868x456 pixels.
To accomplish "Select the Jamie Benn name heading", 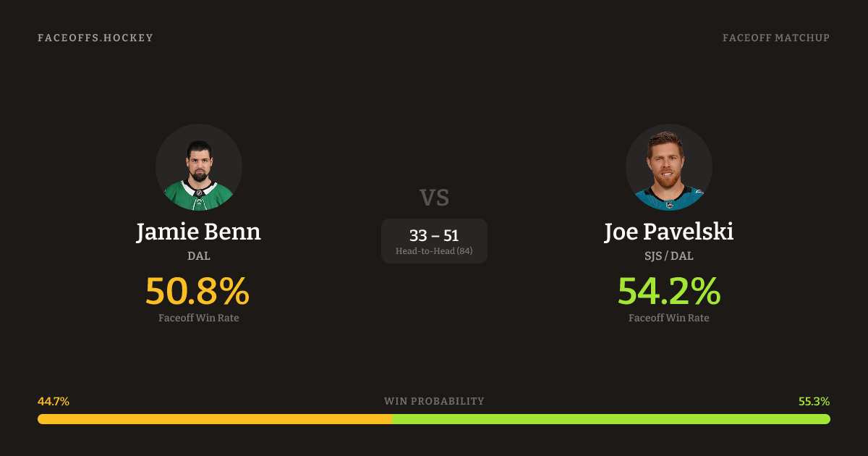I will pos(199,232).
